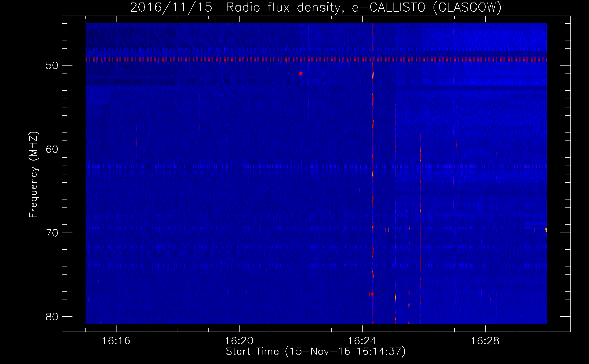Click the "70" frequency tick label
This screenshot has height=364, width=589.
tap(52, 233)
